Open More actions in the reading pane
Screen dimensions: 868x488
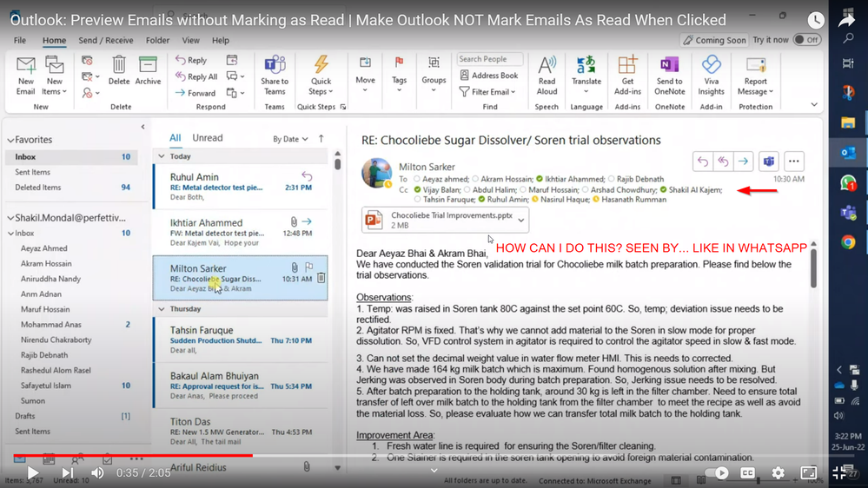794,162
